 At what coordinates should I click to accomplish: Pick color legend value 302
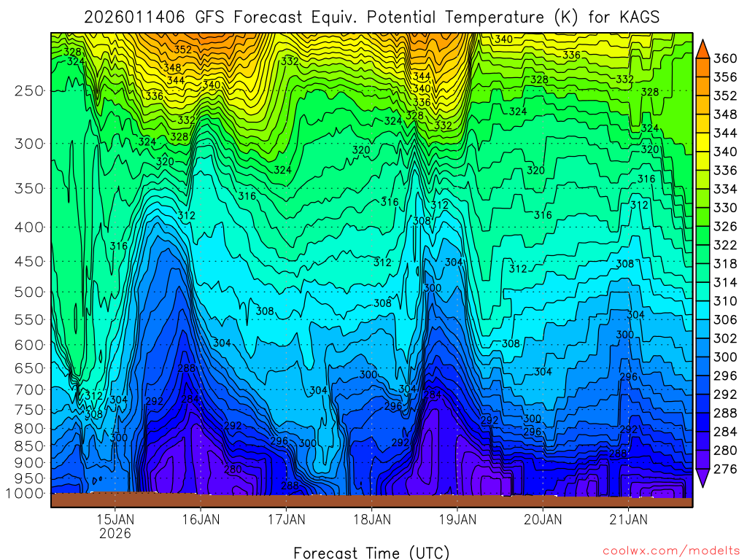coord(725,338)
